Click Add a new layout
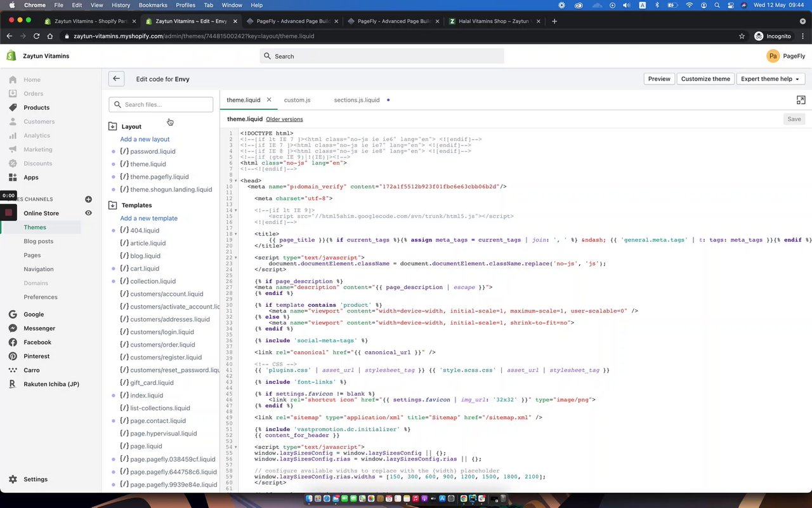This screenshot has width=812, height=508. [145, 139]
